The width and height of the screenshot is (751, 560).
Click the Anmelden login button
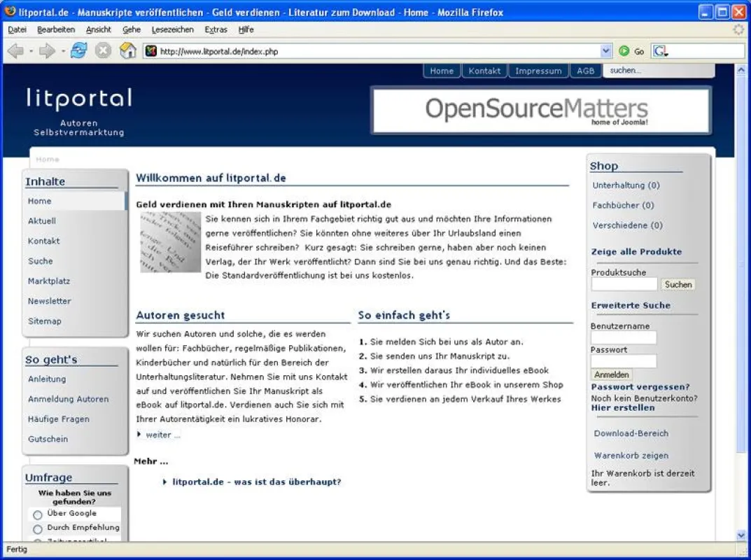612,374
